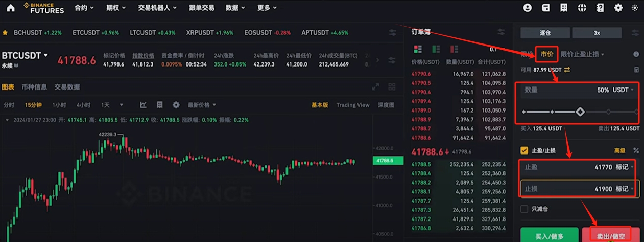Switch to the 交易数据 tab

(x=67, y=87)
